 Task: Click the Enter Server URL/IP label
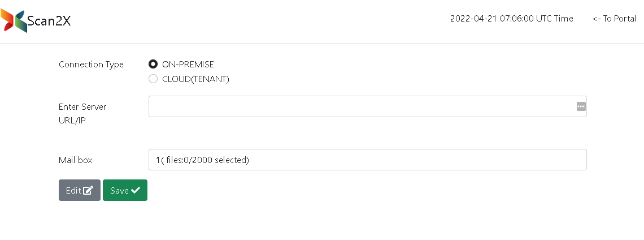tap(82, 114)
